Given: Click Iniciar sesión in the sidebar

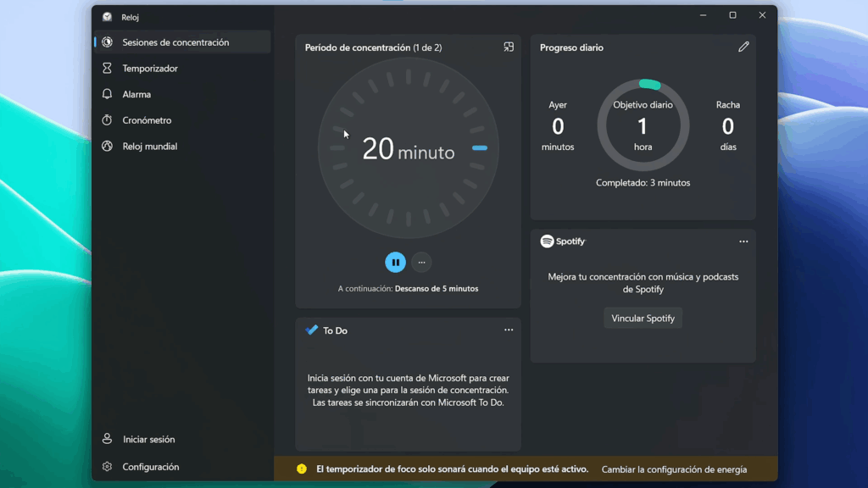Looking at the screenshot, I should [x=148, y=440].
